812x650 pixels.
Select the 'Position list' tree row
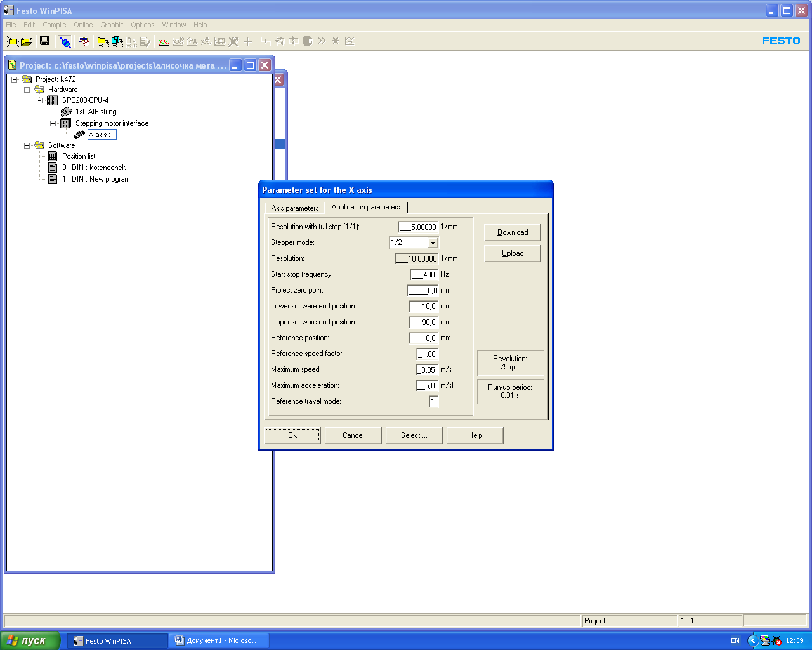(x=79, y=156)
